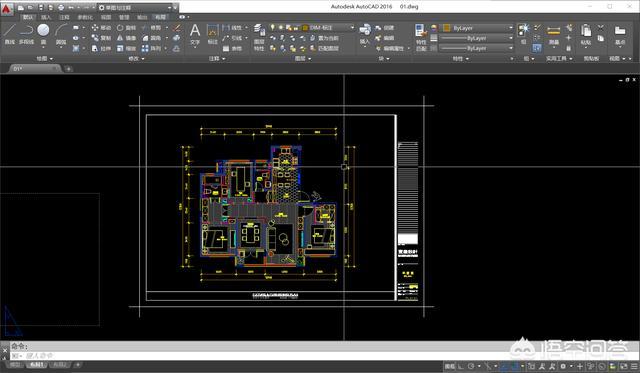Select the Arc (圆弧) tool
The width and height of the screenshot is (640, 373).
pos(61,34)
